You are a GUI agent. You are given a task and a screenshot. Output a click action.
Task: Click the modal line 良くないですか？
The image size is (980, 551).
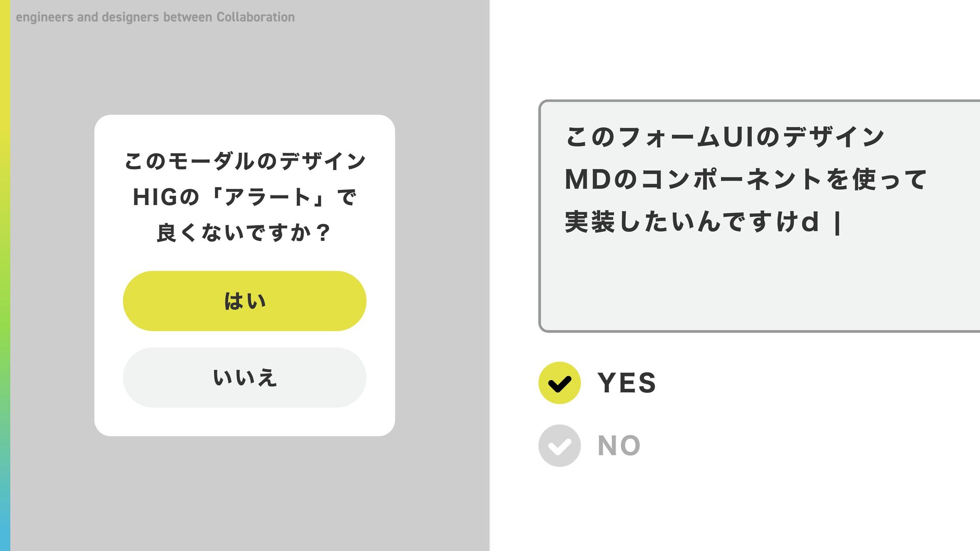coord(244,233)
